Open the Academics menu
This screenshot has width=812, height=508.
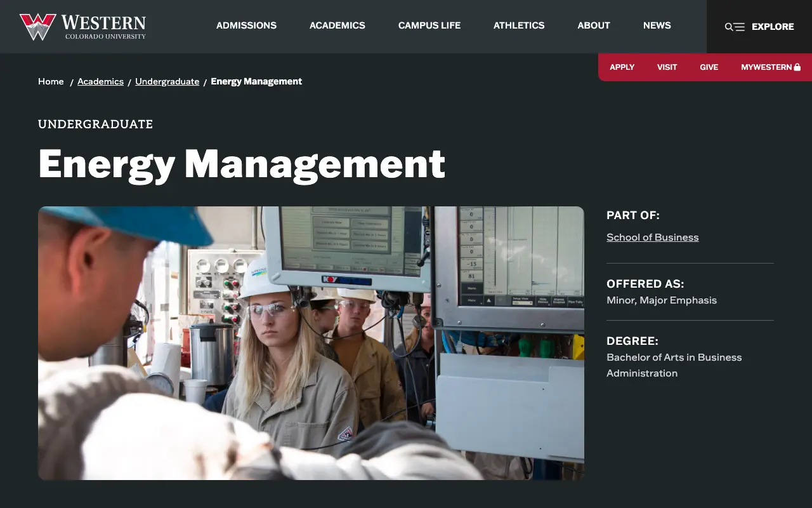[337, 25]
